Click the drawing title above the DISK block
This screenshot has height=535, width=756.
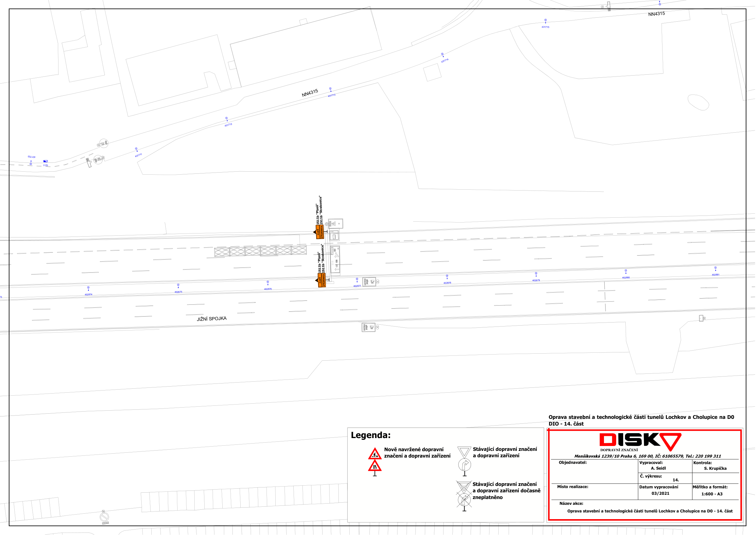[x=641, y=417]
